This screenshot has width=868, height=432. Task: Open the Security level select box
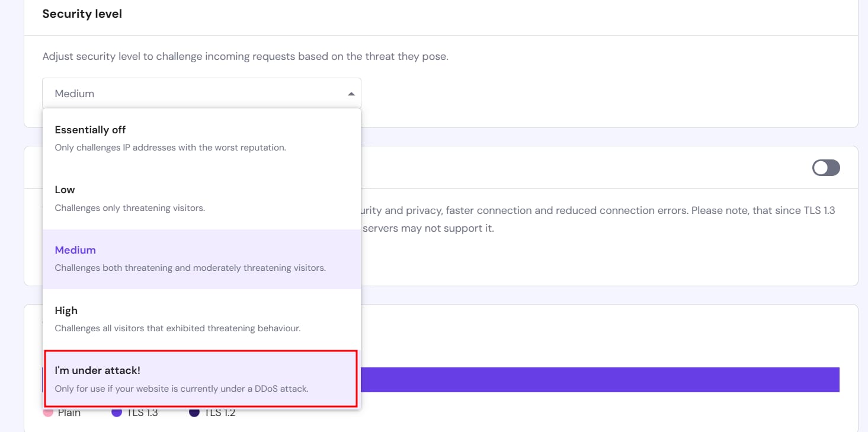pos(201,94)
